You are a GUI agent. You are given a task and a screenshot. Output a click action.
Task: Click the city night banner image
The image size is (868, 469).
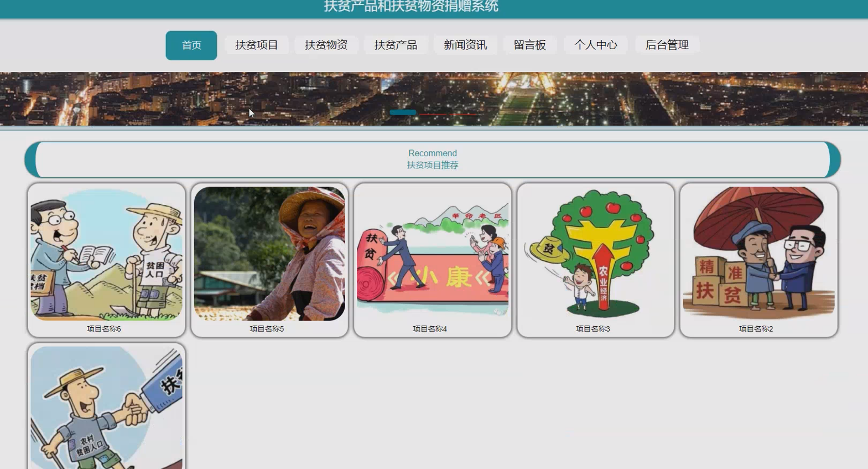coord(434,99)
